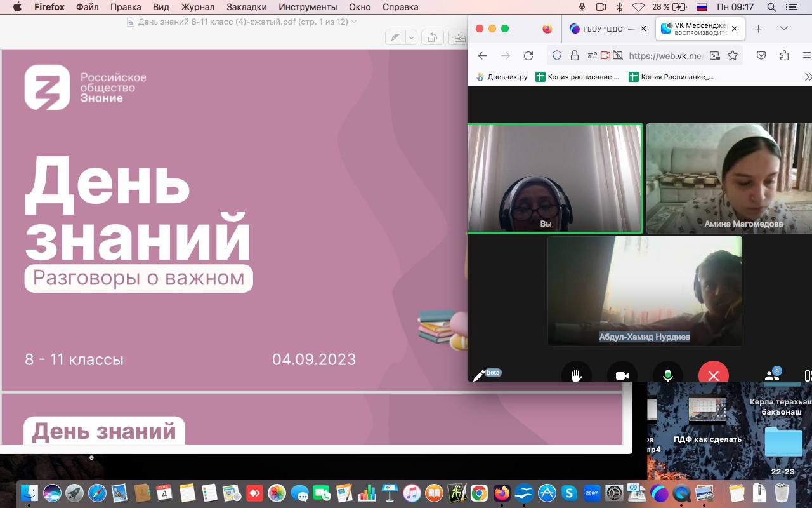Mute the microphone in the call
The image size is (812, 508).
[x=667, y=375]
